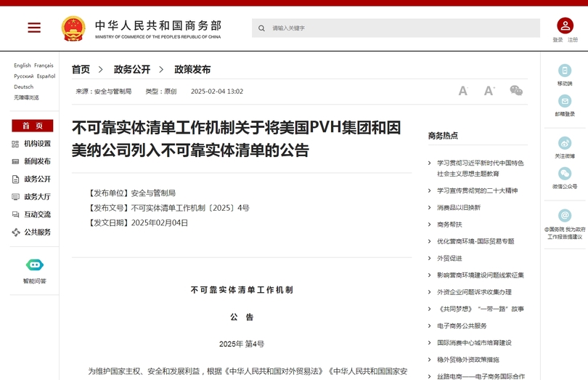588x380 pixels.
Task: Open 优化营商环境-国际贸易专题 link
Action: point(475,241)
